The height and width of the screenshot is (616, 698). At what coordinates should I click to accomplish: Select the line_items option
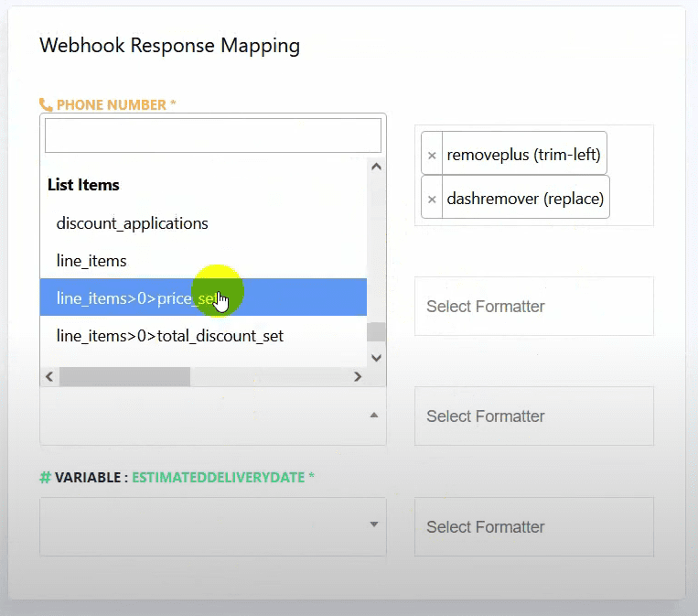91,261
